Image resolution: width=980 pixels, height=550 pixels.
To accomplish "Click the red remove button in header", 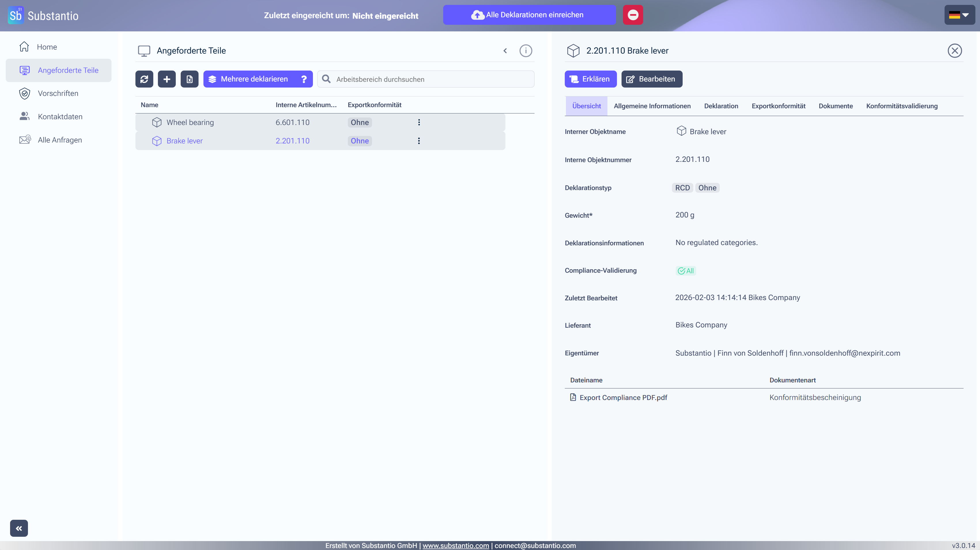I will click(633, 15).
